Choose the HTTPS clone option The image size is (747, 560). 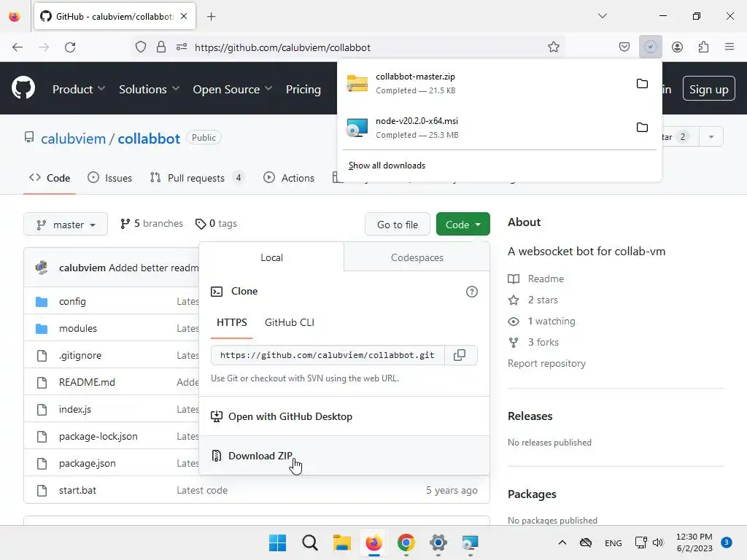[231, 322]
